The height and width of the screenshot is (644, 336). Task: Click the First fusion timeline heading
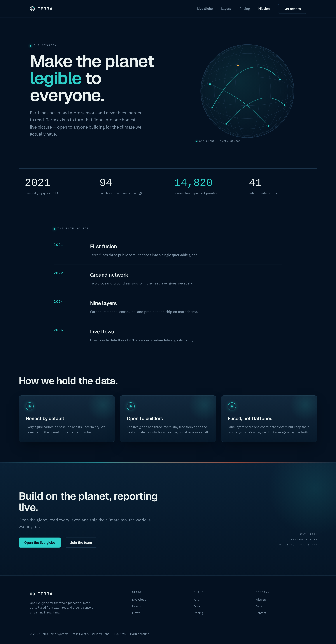(103, 246)
